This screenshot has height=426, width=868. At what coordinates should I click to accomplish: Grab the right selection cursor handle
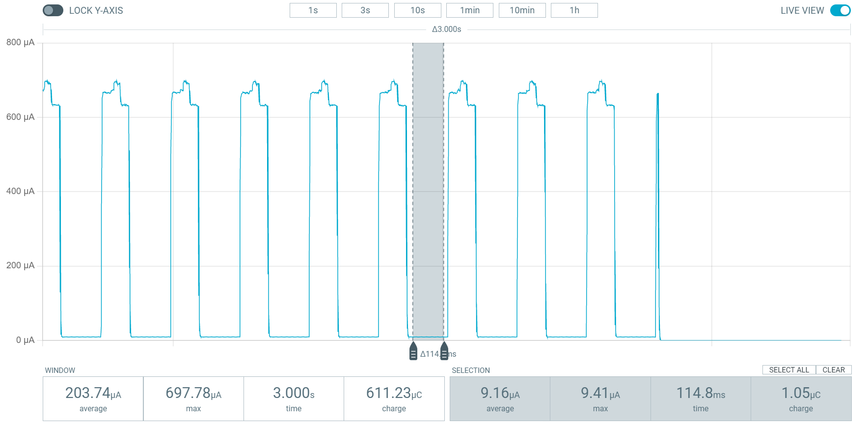444,352
